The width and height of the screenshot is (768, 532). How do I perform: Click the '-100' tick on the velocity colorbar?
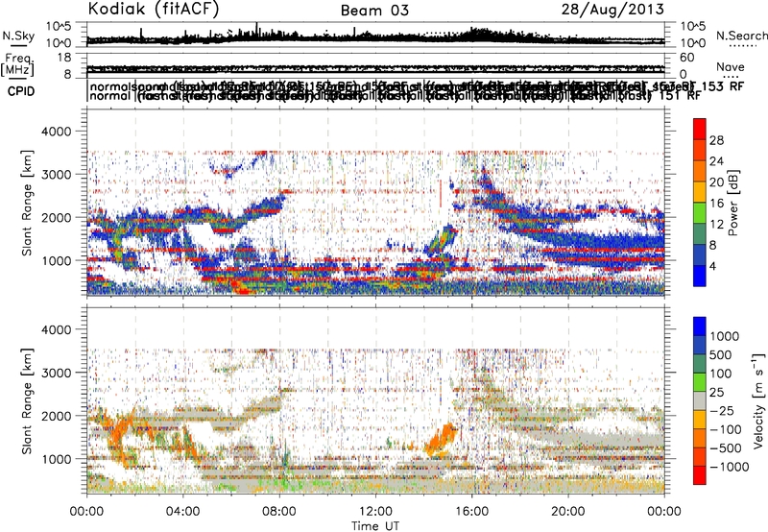point(726,429)
